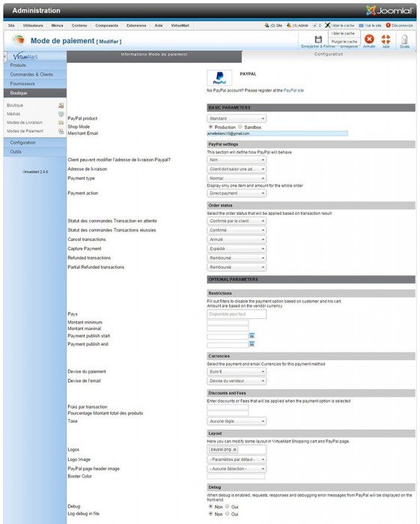Click the Déconnexion red power icon
Image resolution: width=420 pixels, height=524 pixels.
coord(388,25)
